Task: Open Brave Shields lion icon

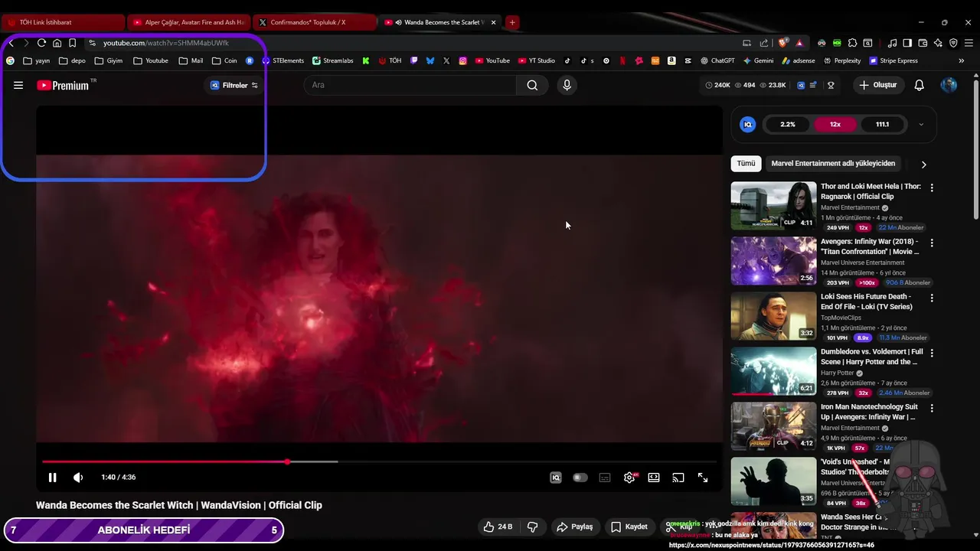Action: [x=782, y=43]
